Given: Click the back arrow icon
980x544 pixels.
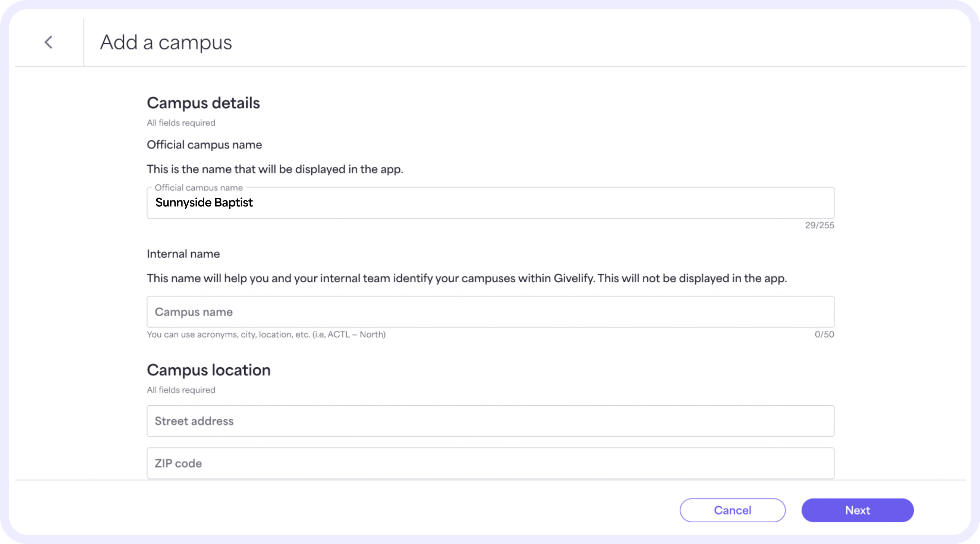Looking at the screenshot, I should (48, 42).
